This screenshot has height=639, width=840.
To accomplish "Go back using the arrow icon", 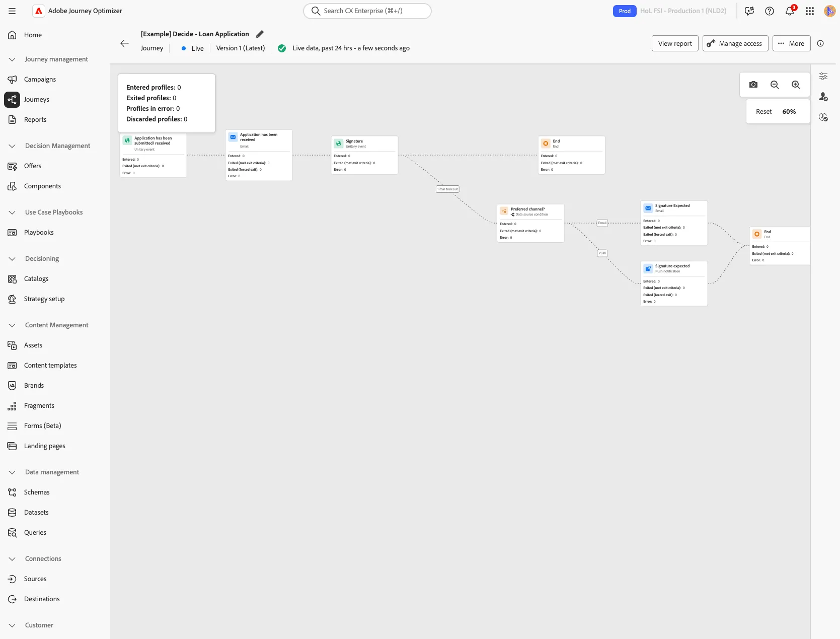I will [x=125, y=43].
